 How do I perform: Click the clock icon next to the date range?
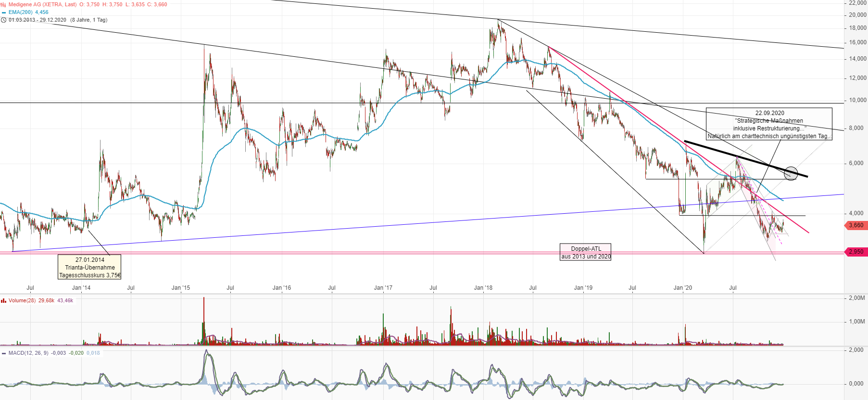3,20
